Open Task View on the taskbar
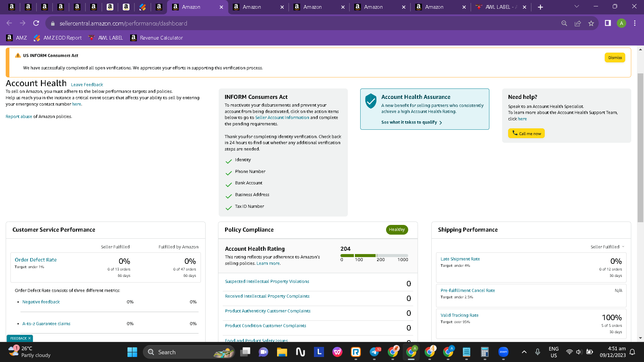This screenshot has width=644, height=362. tap(245, 352)
